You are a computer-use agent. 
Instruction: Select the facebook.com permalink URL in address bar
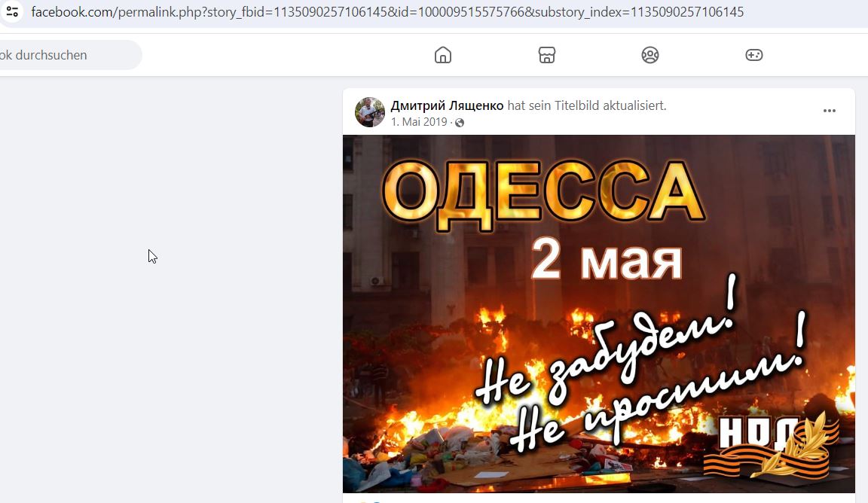(387, 11)
